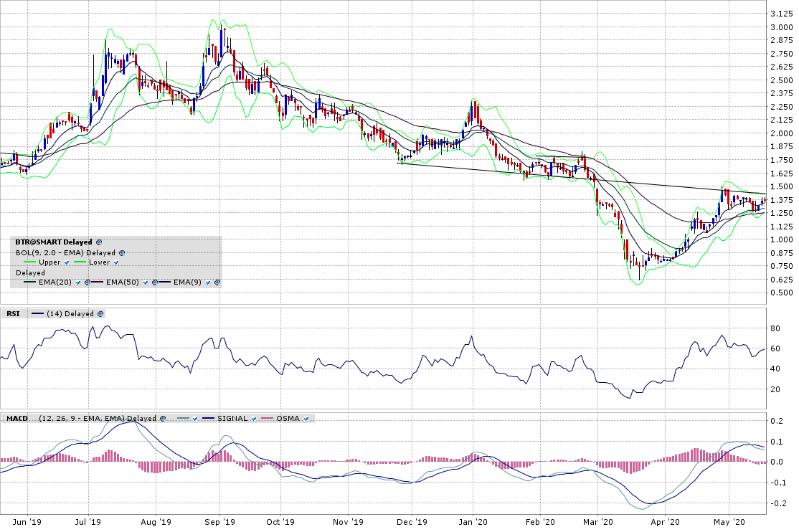Disable the SIGNAL line checkbox in MACD

(254, 418)
